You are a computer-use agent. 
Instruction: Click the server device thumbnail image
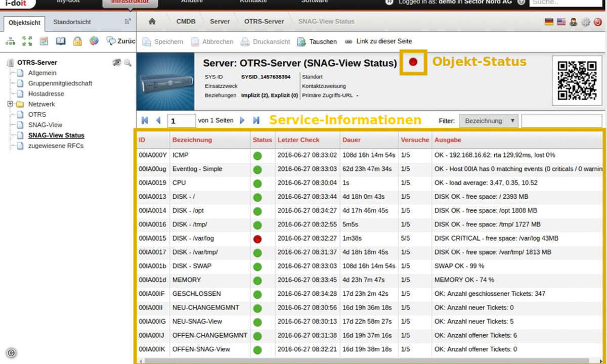click(x=165, y=81)
